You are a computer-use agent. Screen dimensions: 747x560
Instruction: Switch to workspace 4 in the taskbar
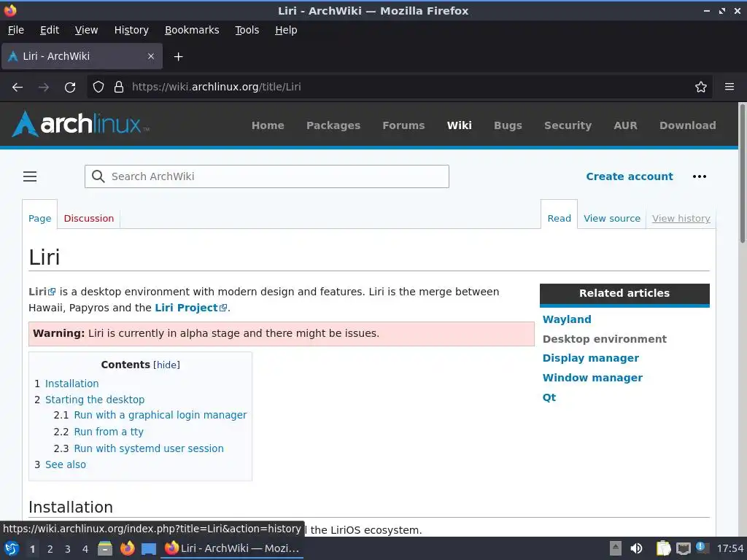pyautogui.click(x=85, y=549)
